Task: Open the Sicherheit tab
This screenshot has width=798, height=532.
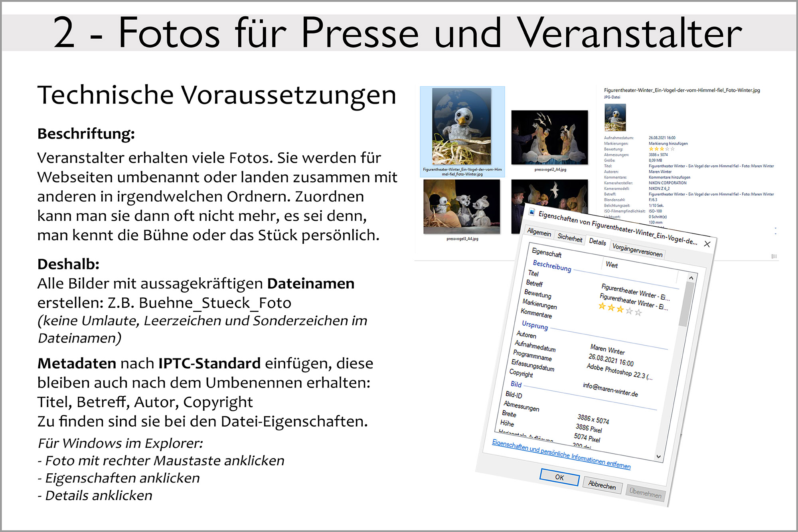Action: pos(570,238)
